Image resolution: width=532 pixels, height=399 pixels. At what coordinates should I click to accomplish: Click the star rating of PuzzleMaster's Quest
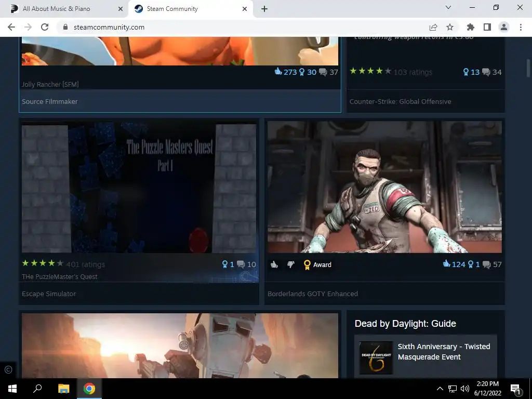[43, 263]
